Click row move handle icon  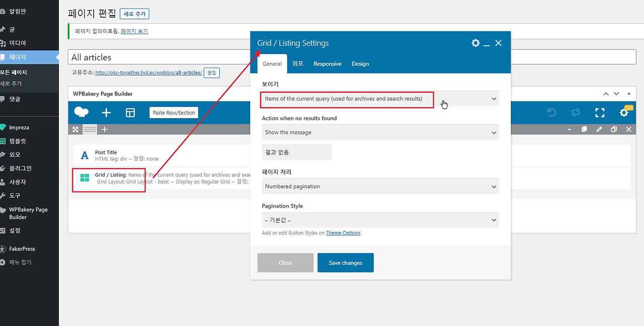(x=75, y=129)
